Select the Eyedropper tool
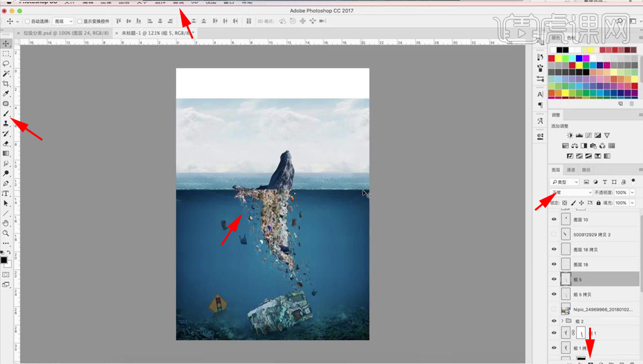This screenshot has width=643, height=364. [6, 94]
